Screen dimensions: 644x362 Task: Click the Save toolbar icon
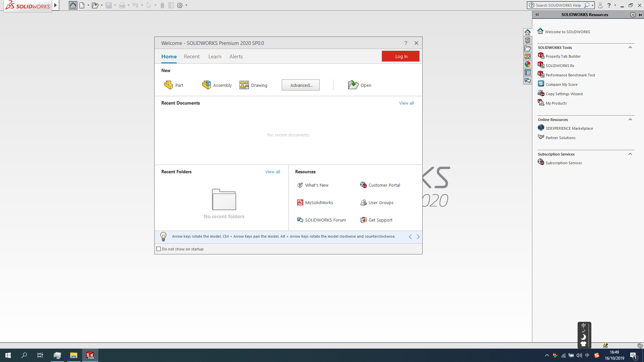(109, 5)
